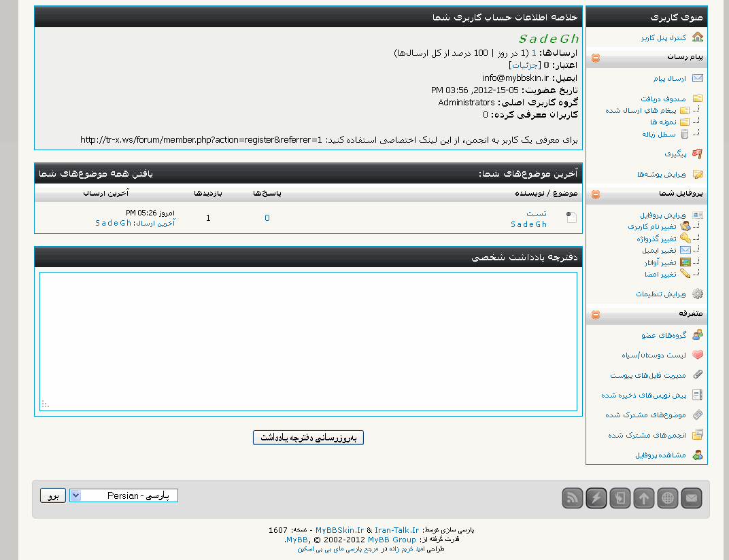The height and width of the screenshot is (560, 729).
Task: Click the home icon for user control panel
Action: (x=697, y=37)
